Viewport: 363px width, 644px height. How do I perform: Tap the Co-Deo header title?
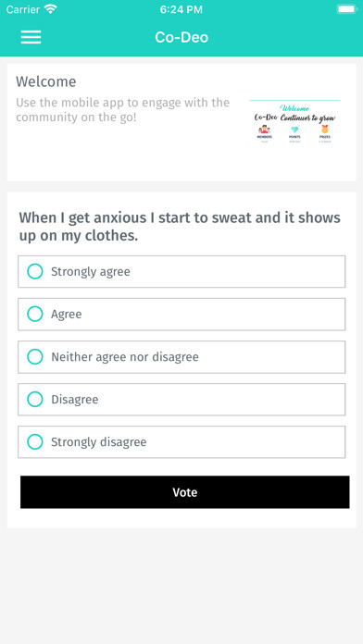click(181, 37)
